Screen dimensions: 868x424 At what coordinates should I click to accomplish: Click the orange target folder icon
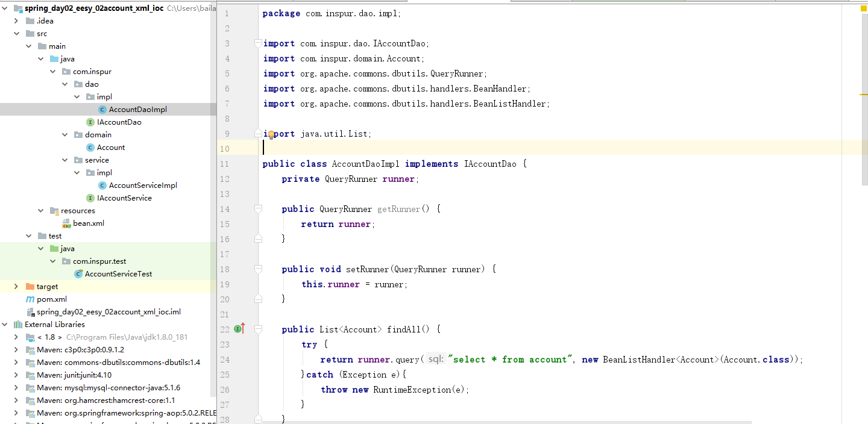30,287
